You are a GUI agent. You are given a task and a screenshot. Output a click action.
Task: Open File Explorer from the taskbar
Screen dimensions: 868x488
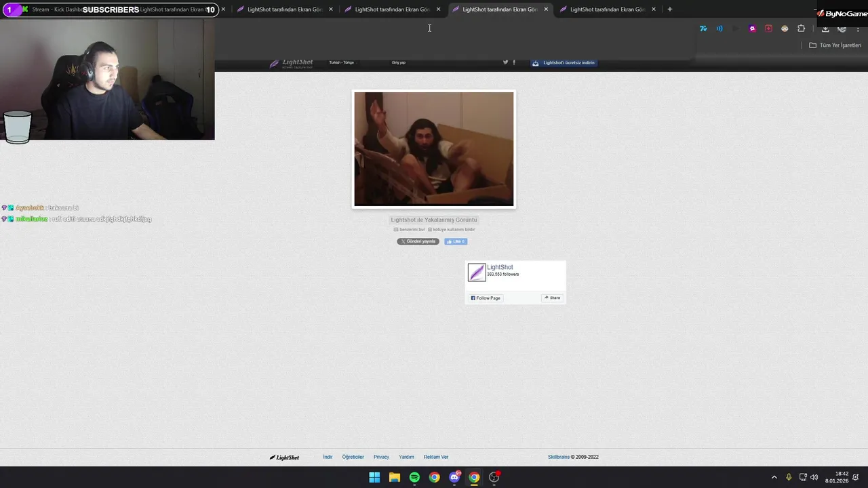click(394, 477)
